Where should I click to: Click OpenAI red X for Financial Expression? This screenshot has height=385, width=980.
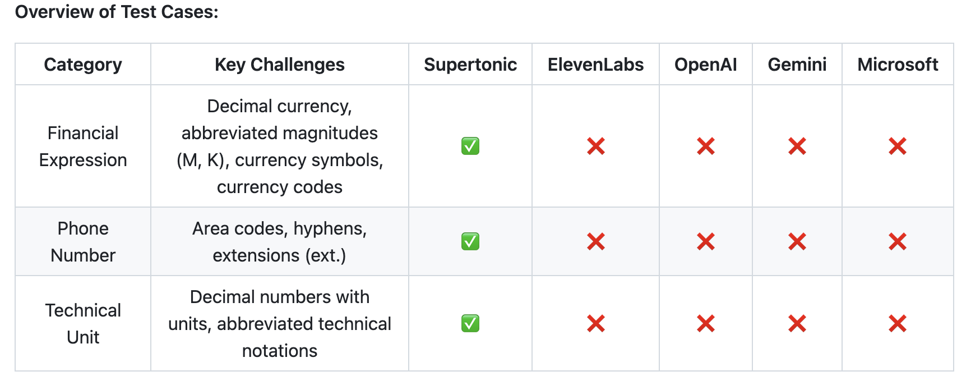point(705,146)
